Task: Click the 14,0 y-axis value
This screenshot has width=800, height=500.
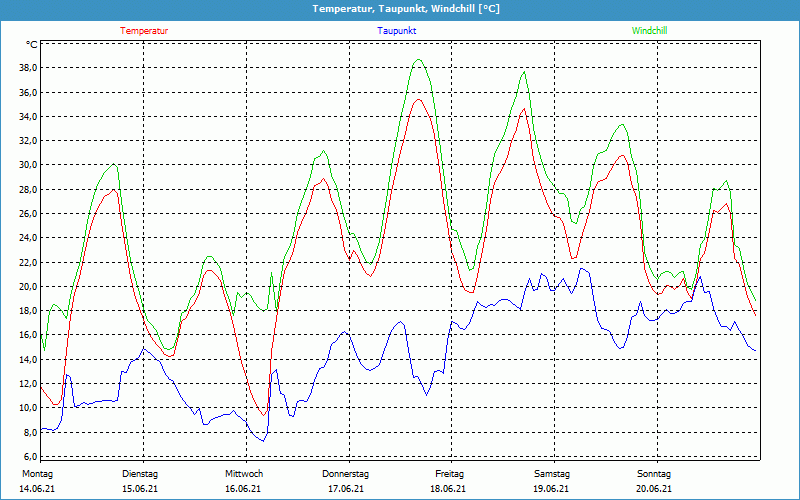Action: point(28,359)
